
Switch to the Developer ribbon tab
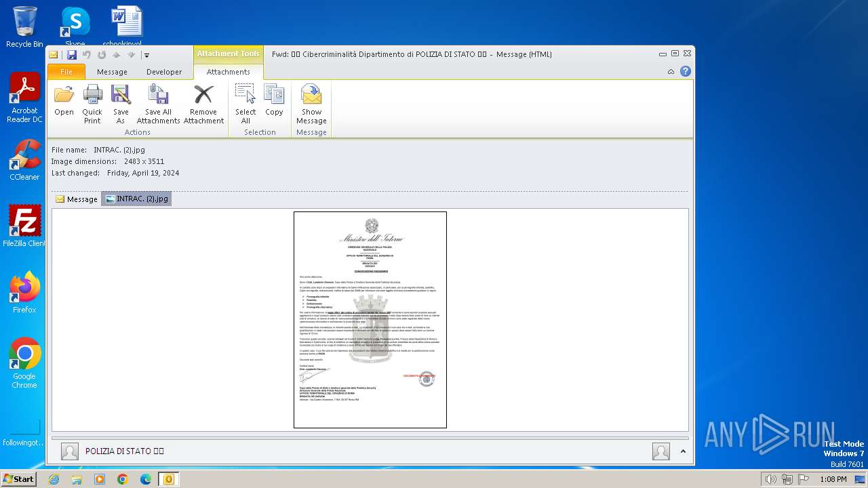[164, 72]
